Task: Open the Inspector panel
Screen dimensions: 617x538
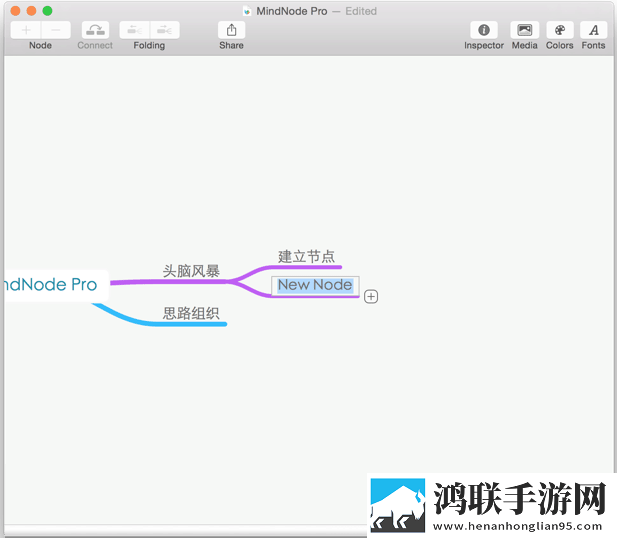Action: pos(484,30)
